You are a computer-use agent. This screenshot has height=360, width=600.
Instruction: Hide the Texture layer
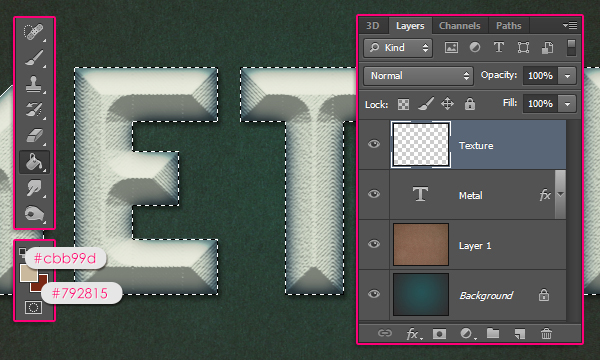(x=374, y=144)
